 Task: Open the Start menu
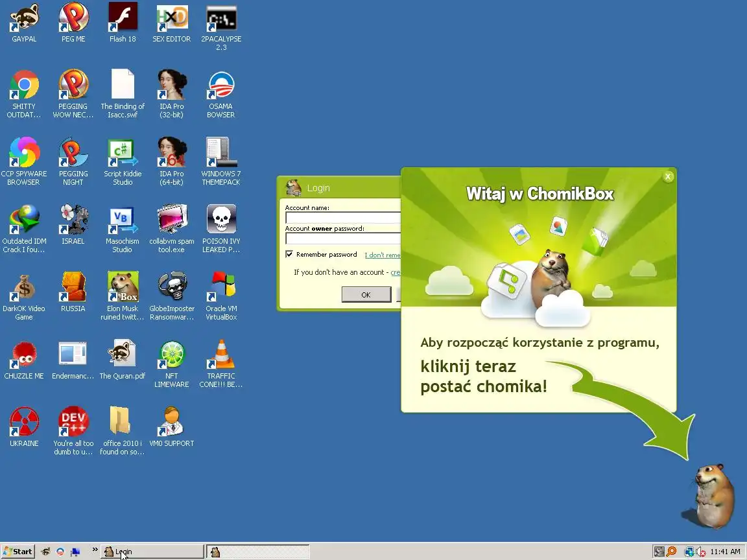[18, 552]
